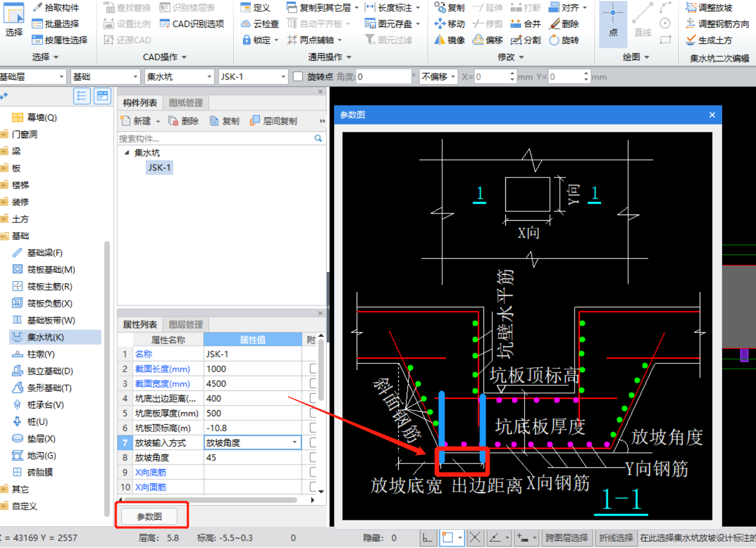Screen dimensions: 756x548
Task: Select 两点辅轴 two-point auxiliary axis
Action: point(314,40)
